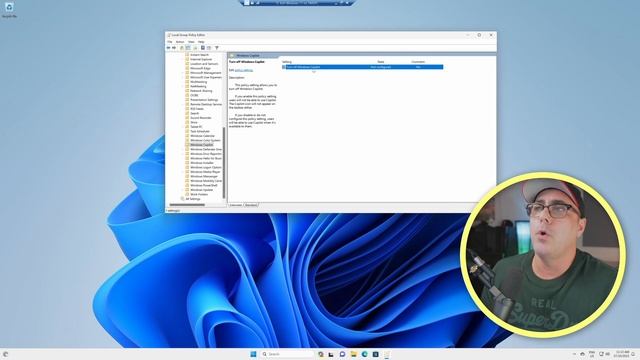
Task: Click the Filter funnel toolbar icon
Action: click(217, 48)
